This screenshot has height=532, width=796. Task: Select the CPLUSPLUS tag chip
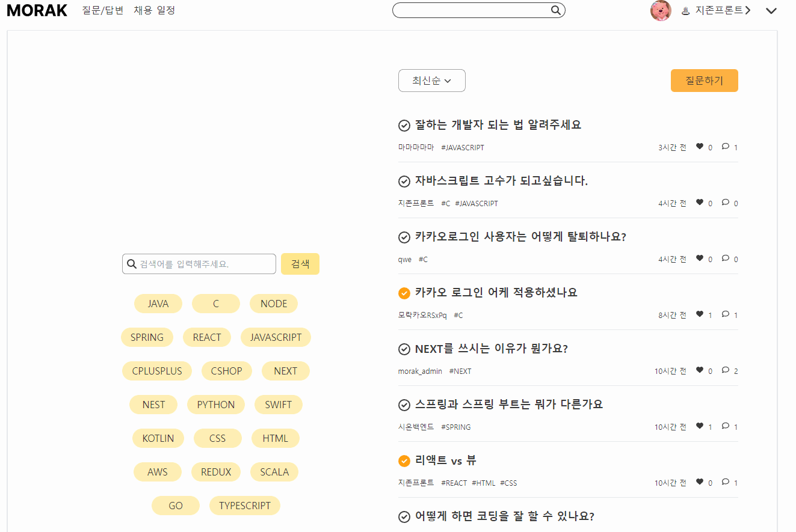157,371
